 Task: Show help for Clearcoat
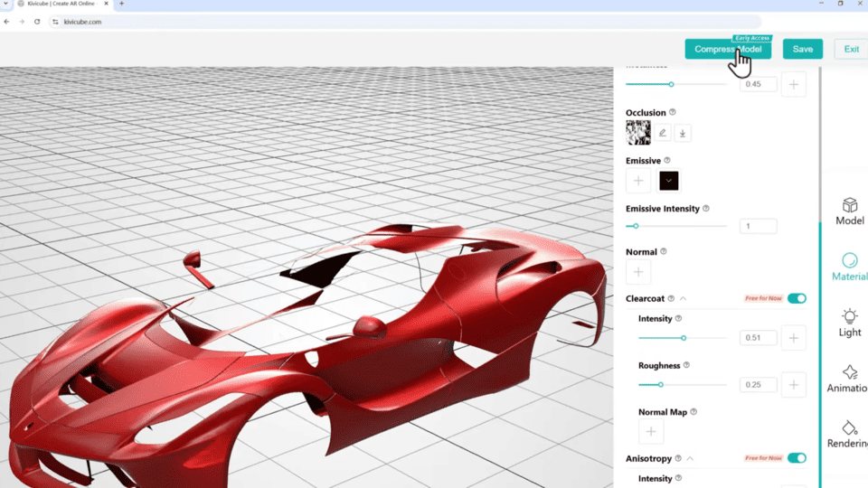pos(671,299)
